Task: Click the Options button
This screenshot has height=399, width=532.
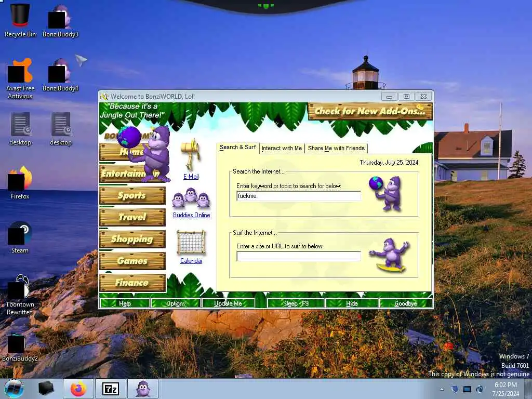Action: tap(176, 303)
